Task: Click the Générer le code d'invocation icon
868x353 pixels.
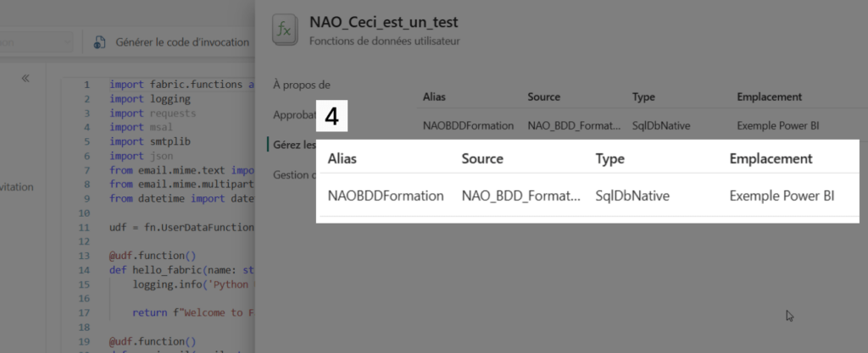Action: [x=99, y=42]
